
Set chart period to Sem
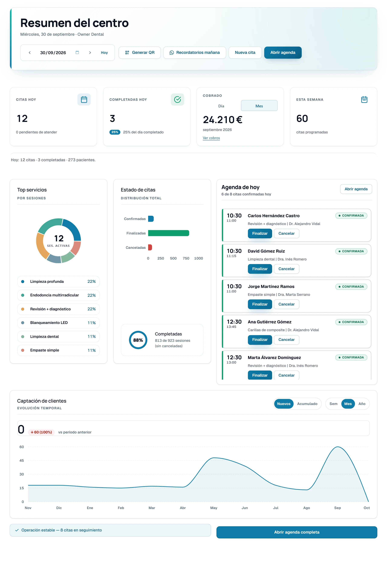(x=333, y=404)
